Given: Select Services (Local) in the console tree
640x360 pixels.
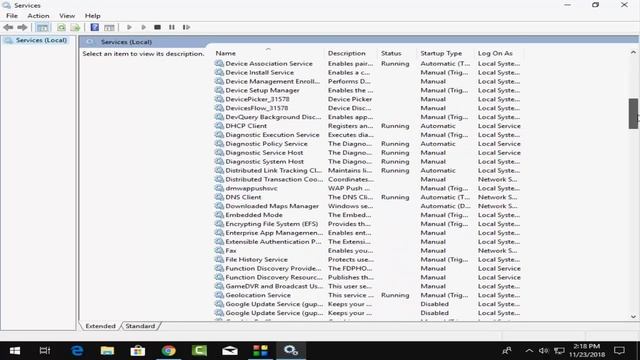Looking at the screenshot, I should coord(41,40).
